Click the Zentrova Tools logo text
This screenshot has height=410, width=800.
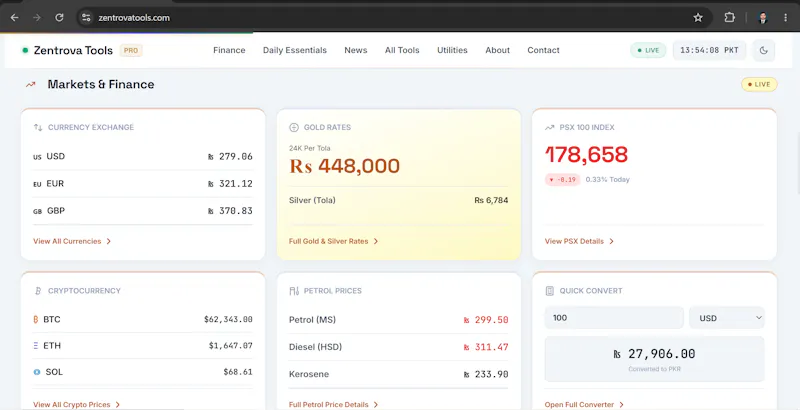(x=73, y=50)
